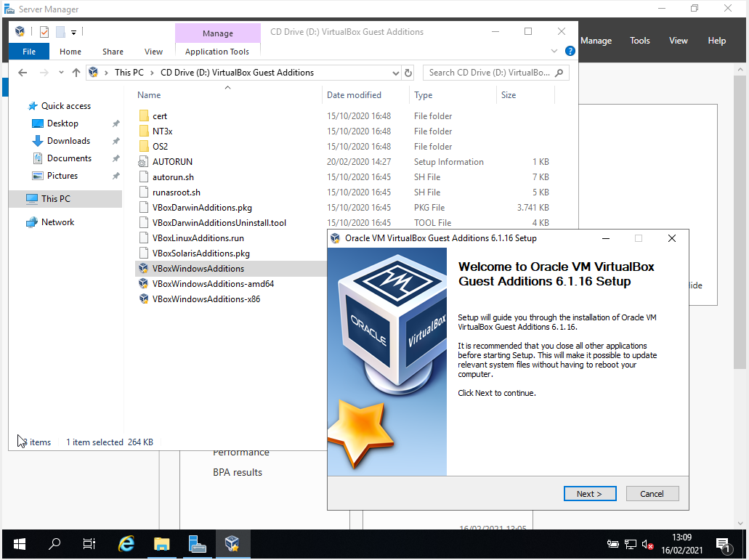Open the address bar dropdown arrow
This screenshot has height=560, width=749.
[395, 73]
